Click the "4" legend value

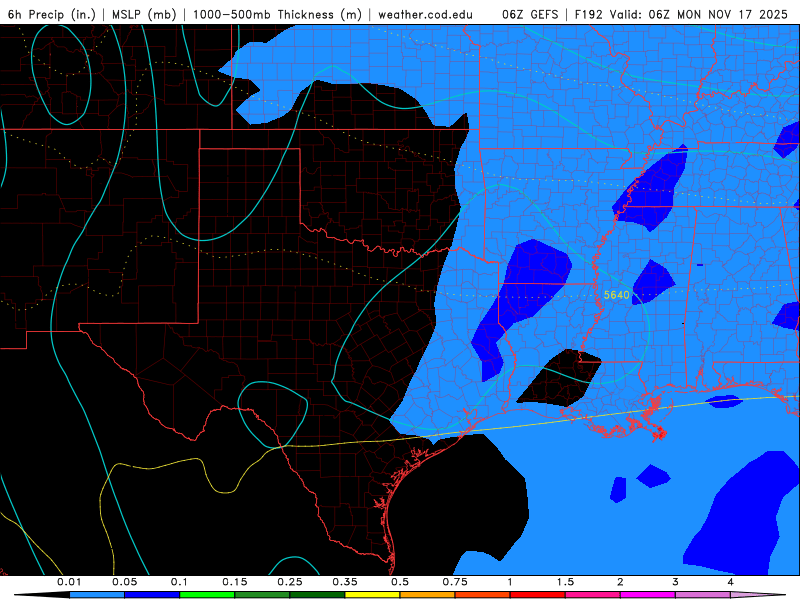(731, 582)
